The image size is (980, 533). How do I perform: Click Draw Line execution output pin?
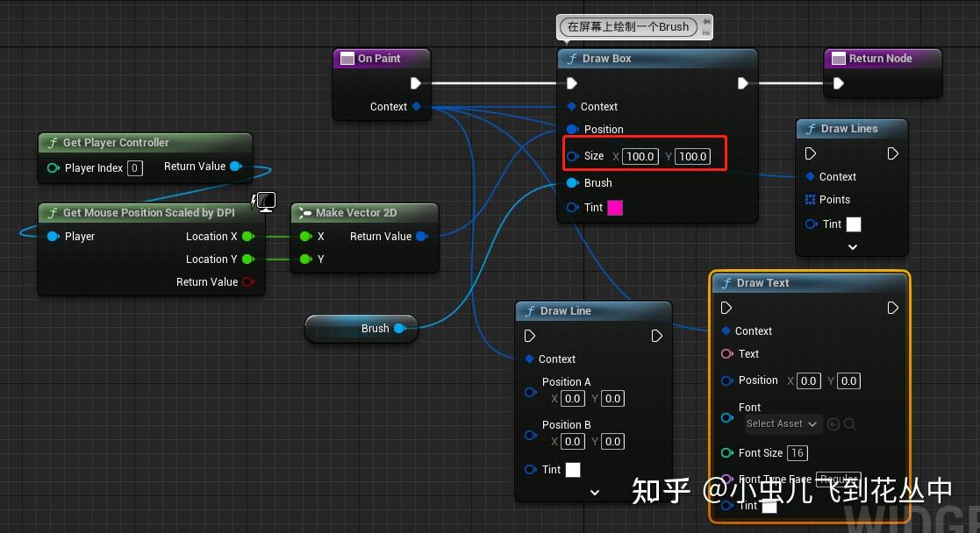point(657,336)
